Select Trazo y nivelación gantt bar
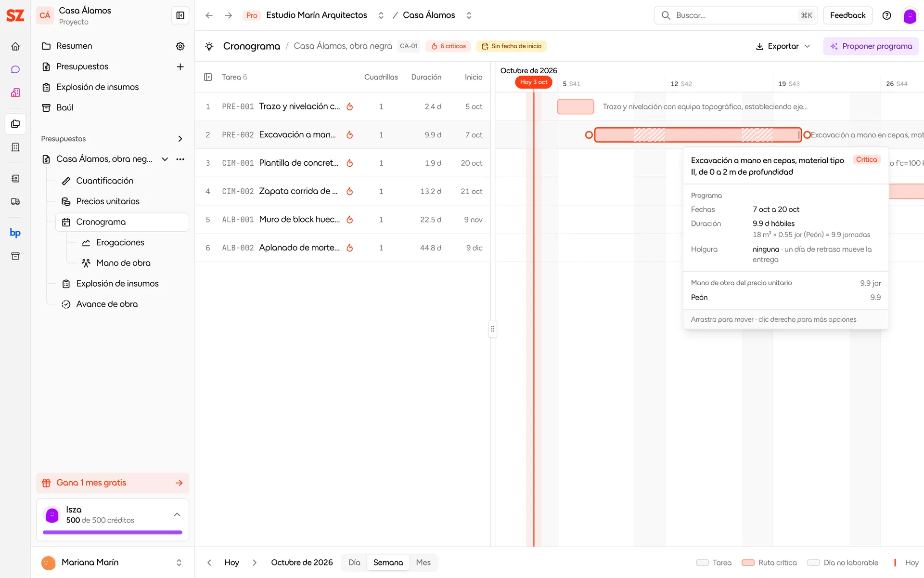Image resolution: width=924 pixels, height=578 pixels. point(576,106)
